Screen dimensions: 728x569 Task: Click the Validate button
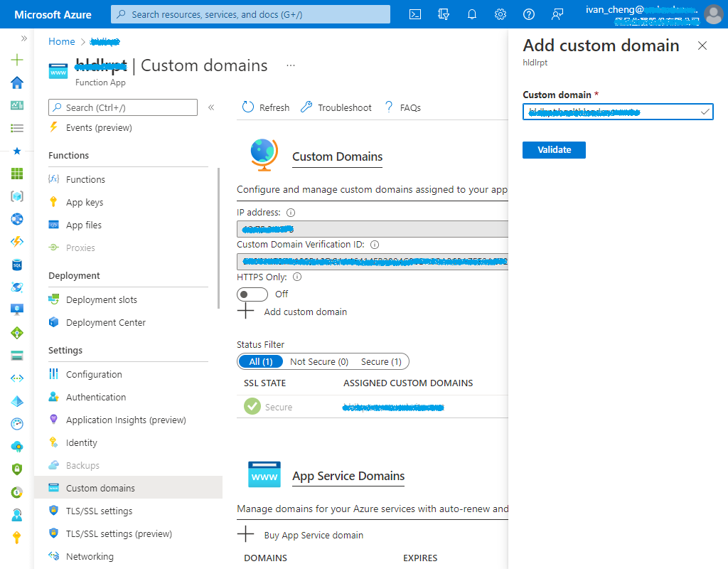[x=554, y=149]
